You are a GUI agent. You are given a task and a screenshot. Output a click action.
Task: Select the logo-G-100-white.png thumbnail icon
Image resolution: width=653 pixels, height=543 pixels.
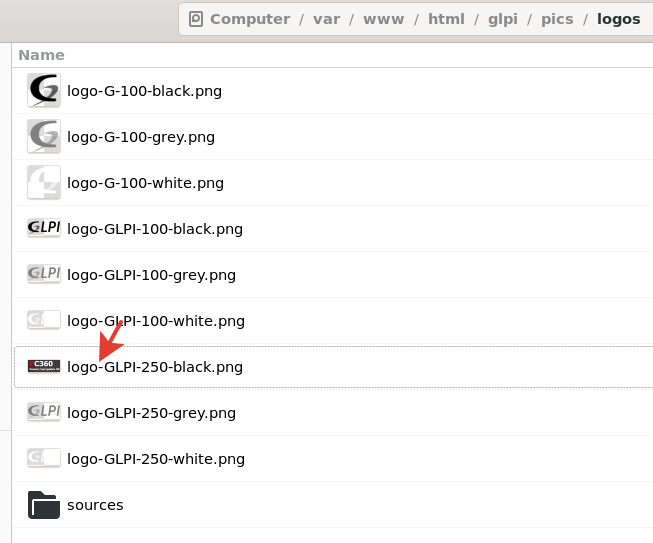(44, 182)
